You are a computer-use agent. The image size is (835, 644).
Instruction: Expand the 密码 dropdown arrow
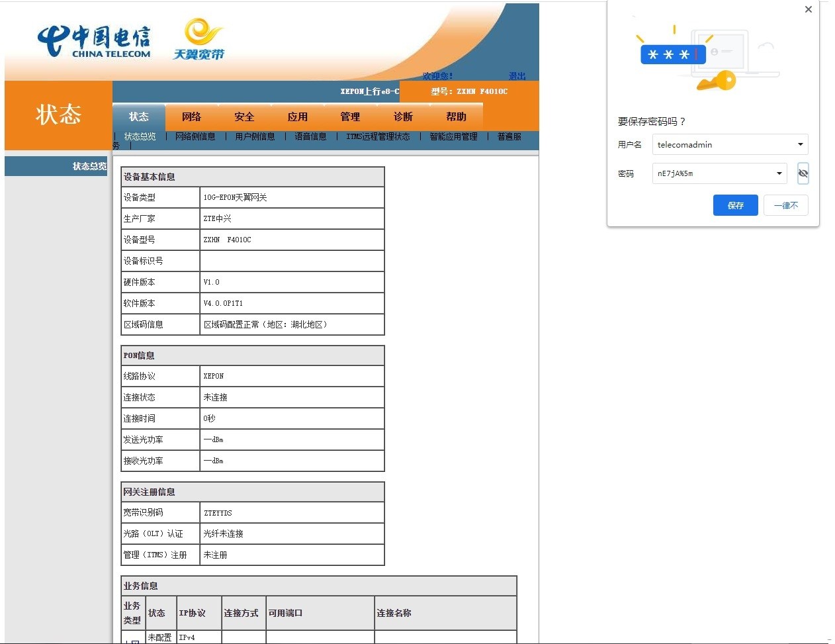[x=779, y=173]
